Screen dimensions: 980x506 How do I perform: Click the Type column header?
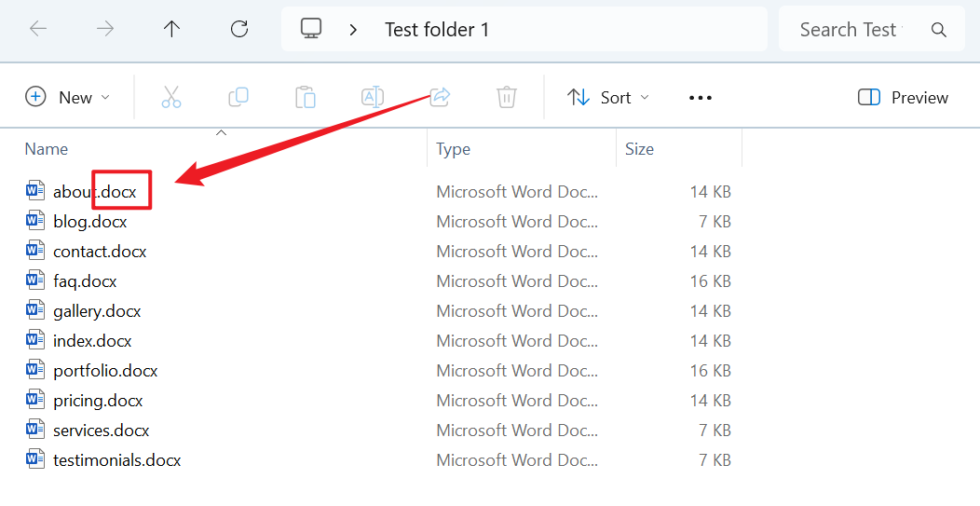point(454,149)
